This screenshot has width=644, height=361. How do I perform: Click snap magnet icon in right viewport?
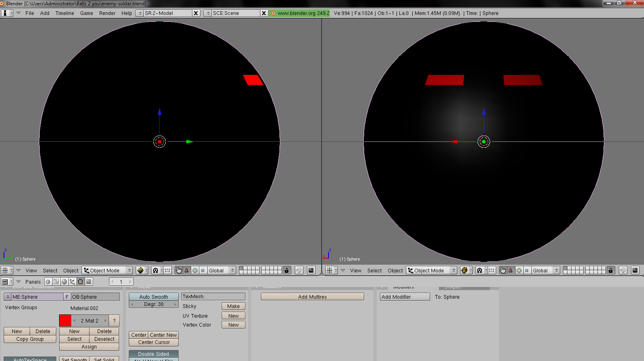(623, 270)
